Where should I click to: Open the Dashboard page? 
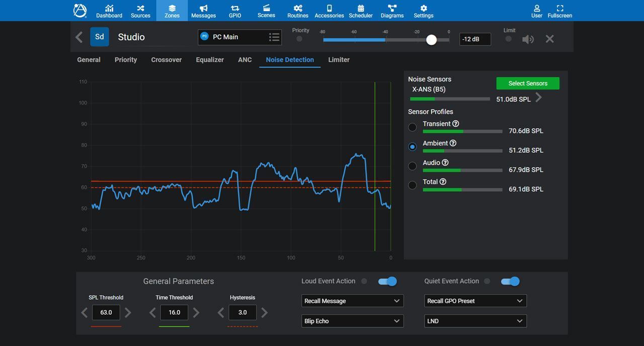109,11
